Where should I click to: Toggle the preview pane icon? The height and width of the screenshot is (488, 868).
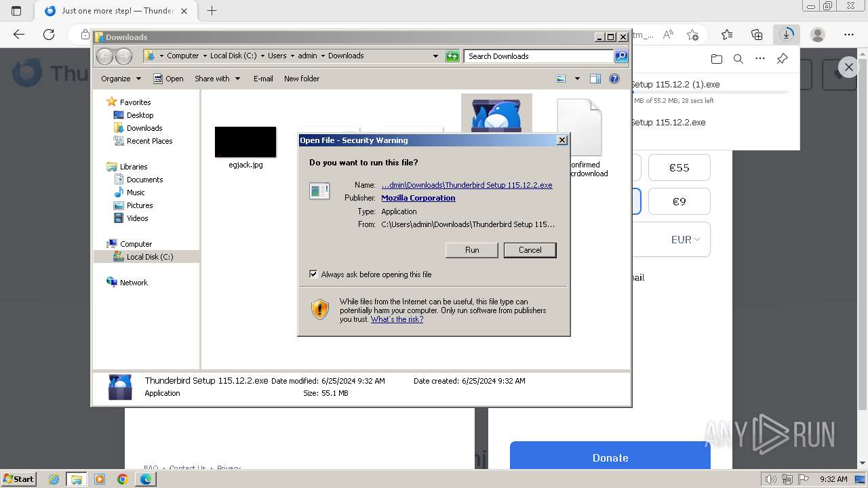pos(595,79)
